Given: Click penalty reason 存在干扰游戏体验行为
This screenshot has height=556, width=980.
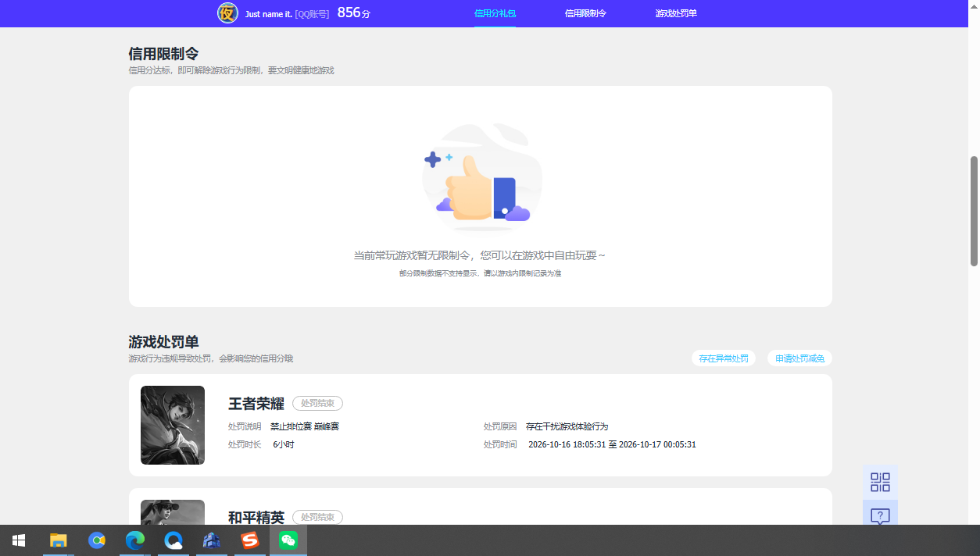Looking at the screenshot, I should (567, 426).
